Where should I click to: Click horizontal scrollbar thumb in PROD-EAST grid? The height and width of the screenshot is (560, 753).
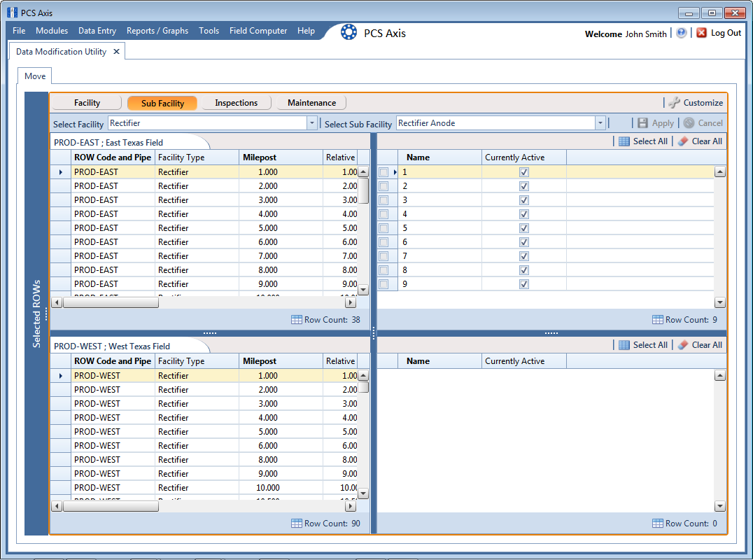[111, 302]
